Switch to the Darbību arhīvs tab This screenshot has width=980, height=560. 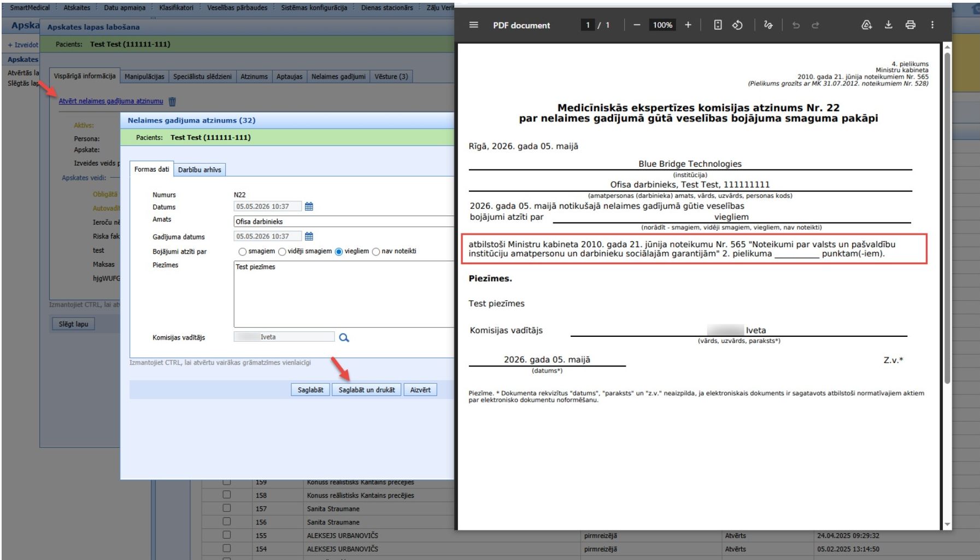[199, 170]
